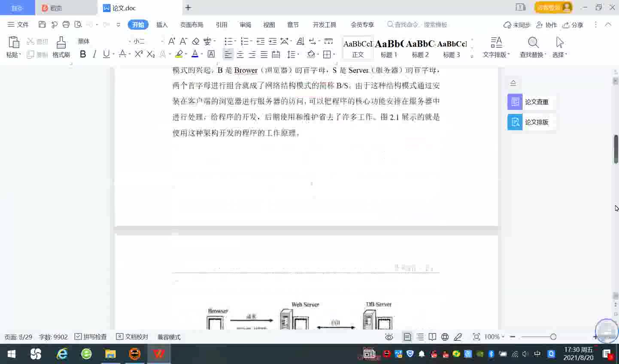Open the font name dropdown showing 黑体
Image resolution: width=619 pixels, height=364 pixels.
coord(103,41)
